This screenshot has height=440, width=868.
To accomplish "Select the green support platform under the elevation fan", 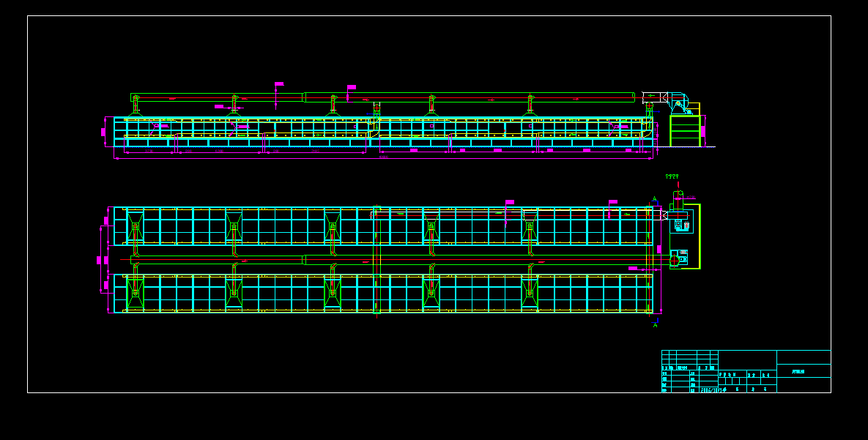I will (685, 130).
